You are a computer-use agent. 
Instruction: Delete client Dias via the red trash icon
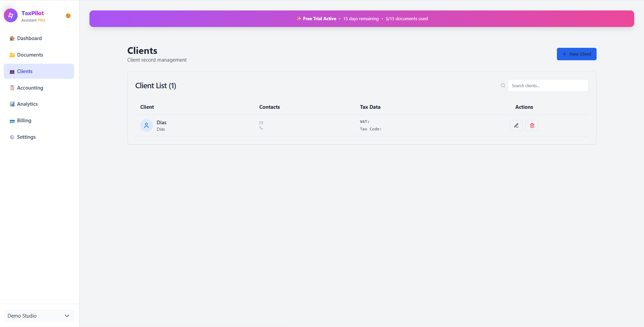[532, 125]
